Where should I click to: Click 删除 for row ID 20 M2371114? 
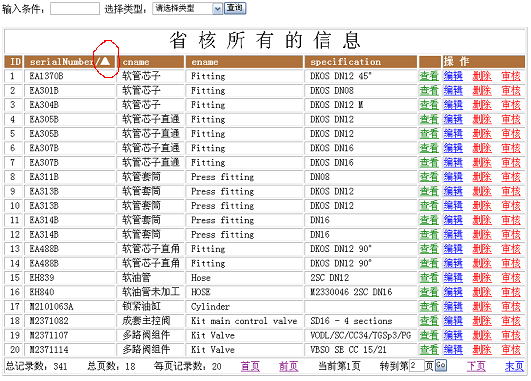pos(482,350)
